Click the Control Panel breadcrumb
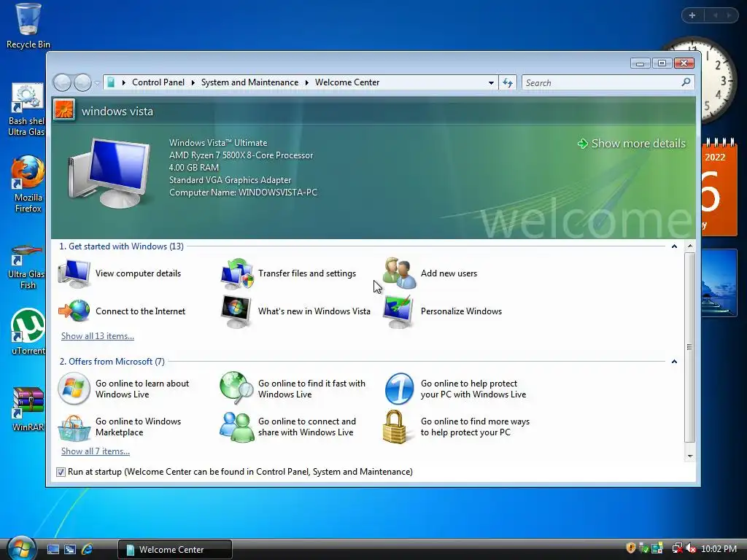The image size is (747, 560). [158, 82]
